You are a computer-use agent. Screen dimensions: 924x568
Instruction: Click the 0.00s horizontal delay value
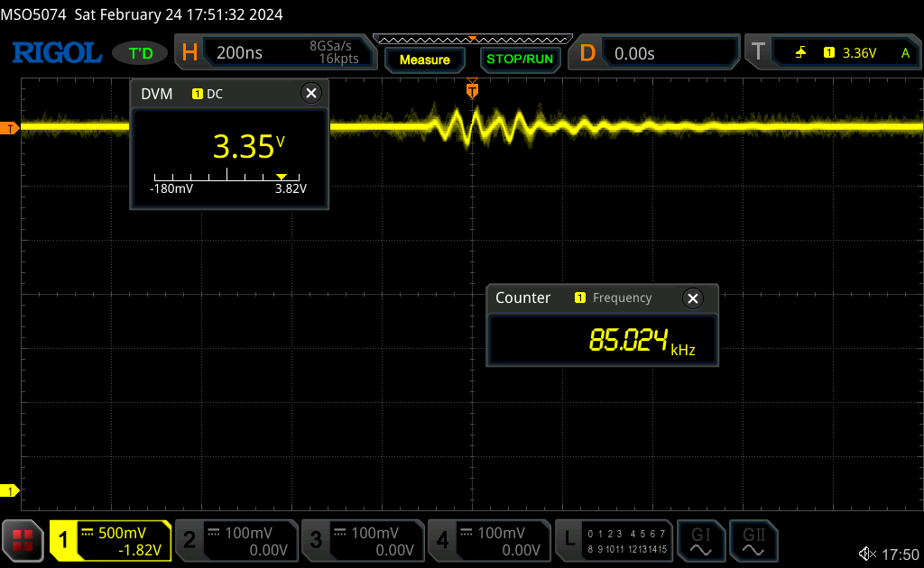(634, 53)
